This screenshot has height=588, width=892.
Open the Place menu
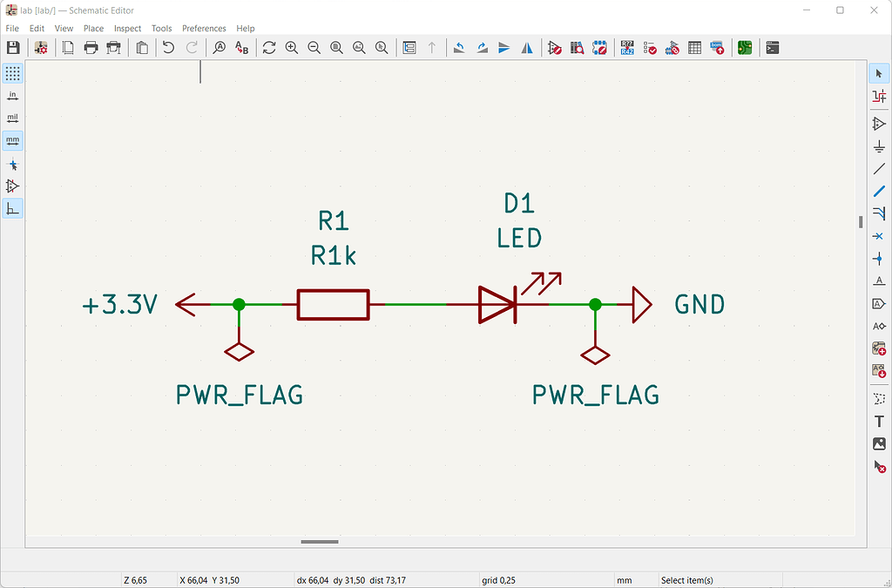pyautogui.click(x=93, y=28)
